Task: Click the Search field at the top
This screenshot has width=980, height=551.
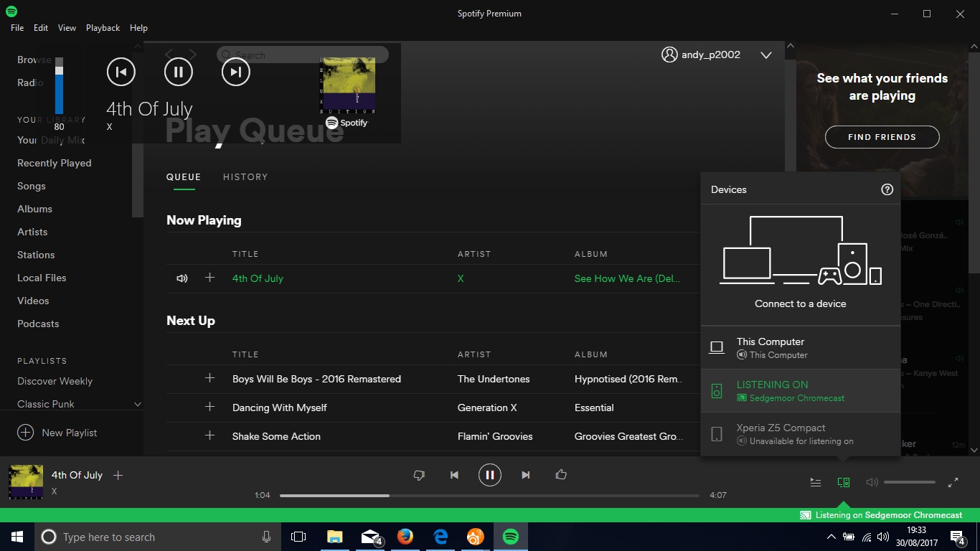Action: (301, 55)
